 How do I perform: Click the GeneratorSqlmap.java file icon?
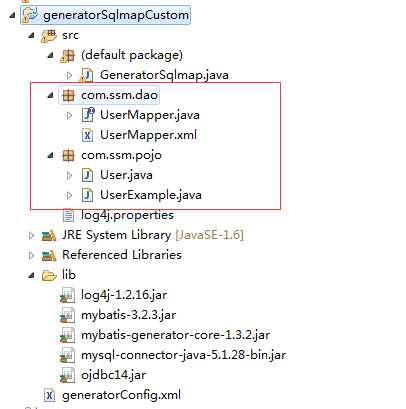coord(87,75)
